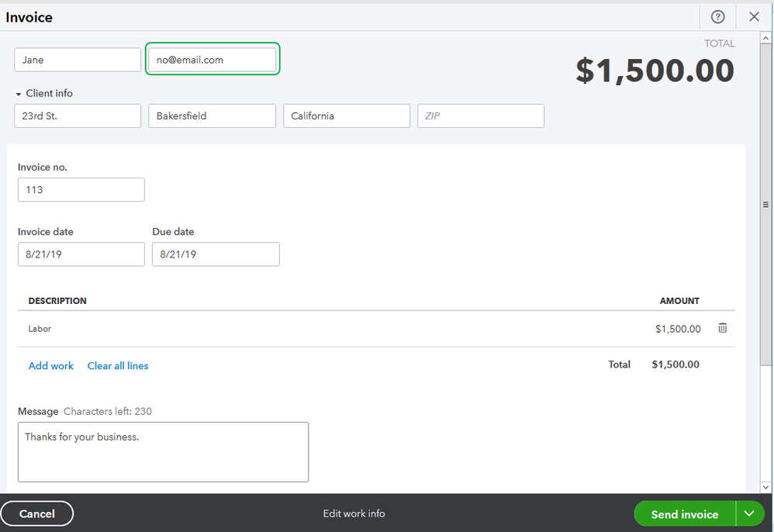774x532 pixels.
Task: Send the invoice to the client
Action: tap(685, 513)
